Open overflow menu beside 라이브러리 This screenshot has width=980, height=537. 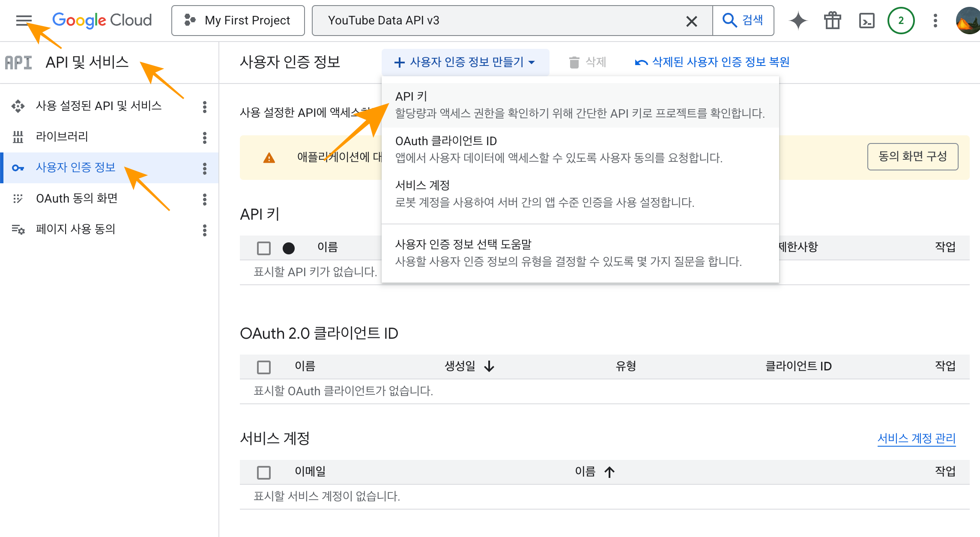[205, 137]
